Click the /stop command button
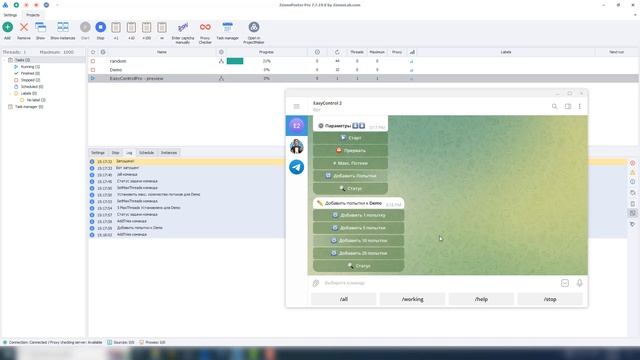 tap(550, 299)
